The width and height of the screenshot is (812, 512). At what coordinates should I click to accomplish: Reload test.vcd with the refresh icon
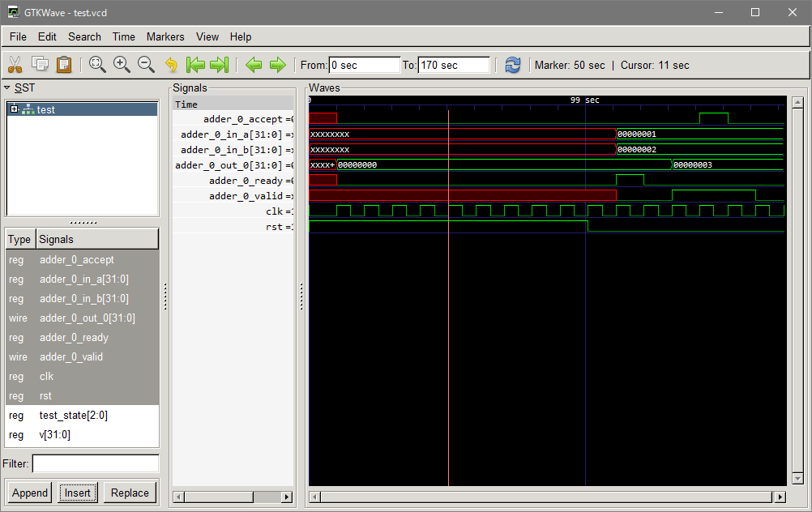513,65
